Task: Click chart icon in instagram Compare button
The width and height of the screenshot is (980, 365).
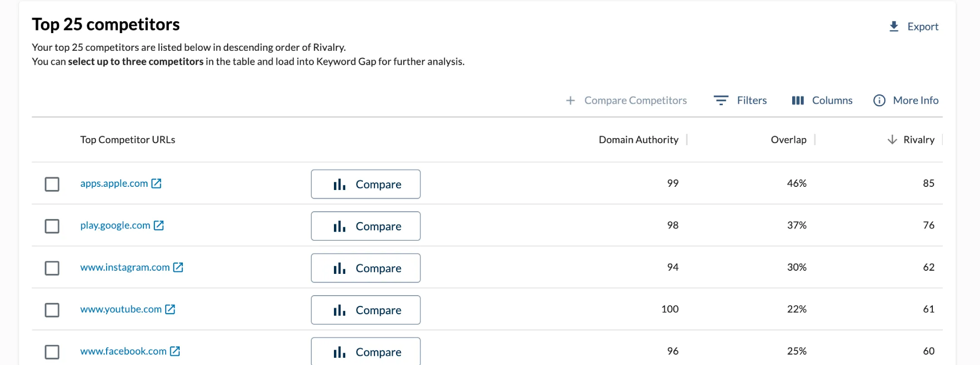Action: 339,268
